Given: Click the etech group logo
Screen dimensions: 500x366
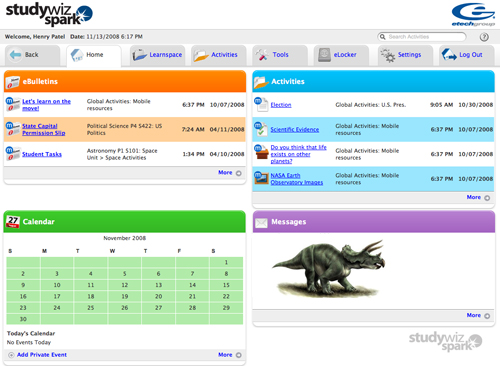Looking at the screenshot, I should point(473,14).
